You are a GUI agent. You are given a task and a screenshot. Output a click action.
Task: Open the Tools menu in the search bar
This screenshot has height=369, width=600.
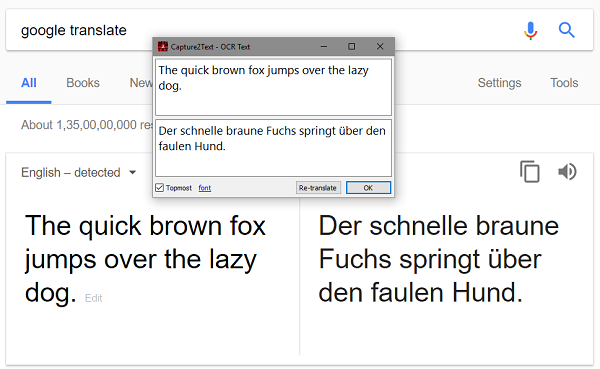point(564,83)
